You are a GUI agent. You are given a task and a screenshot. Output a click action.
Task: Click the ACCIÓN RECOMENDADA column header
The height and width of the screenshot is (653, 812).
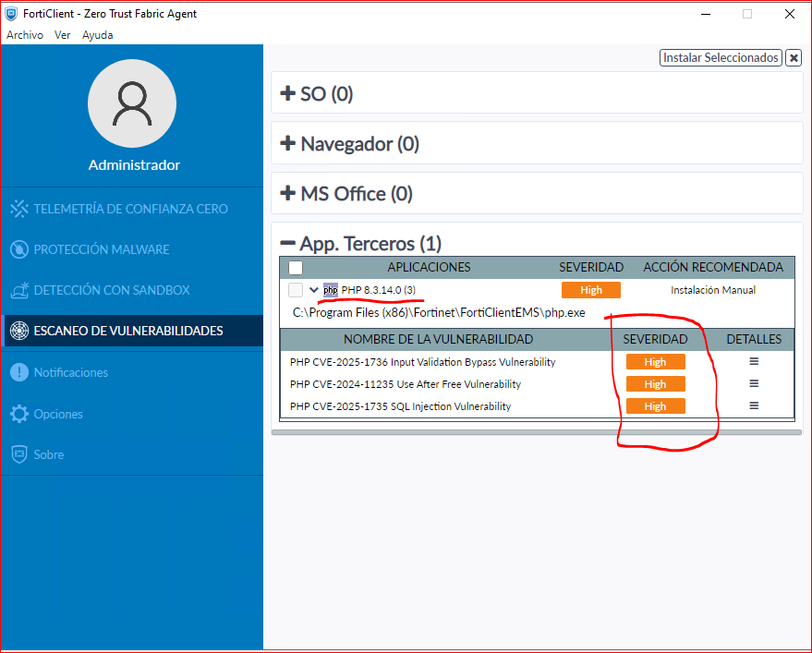pyautogui.click(x=713, y=267)
